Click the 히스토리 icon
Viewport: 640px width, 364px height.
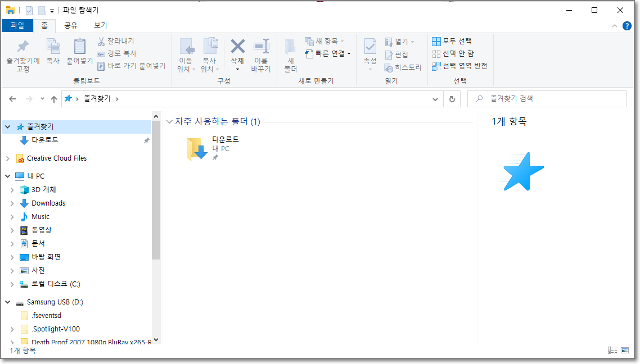click(x=389, y=67)
